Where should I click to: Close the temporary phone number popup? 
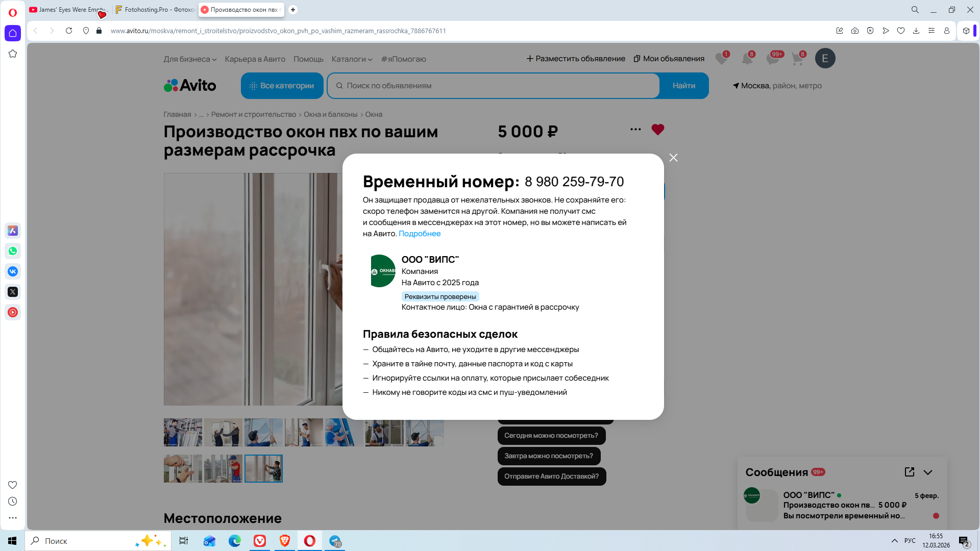click(673, 158)
